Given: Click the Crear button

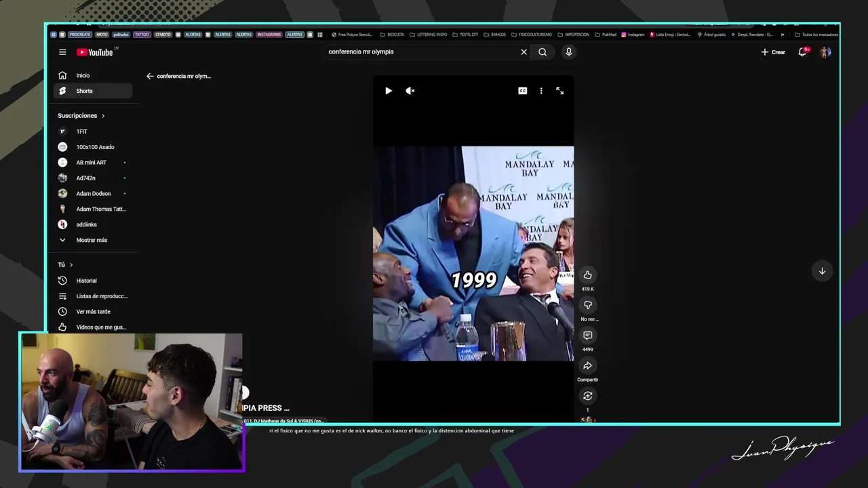Looking at the screenshot, I should tap(773, 52).
